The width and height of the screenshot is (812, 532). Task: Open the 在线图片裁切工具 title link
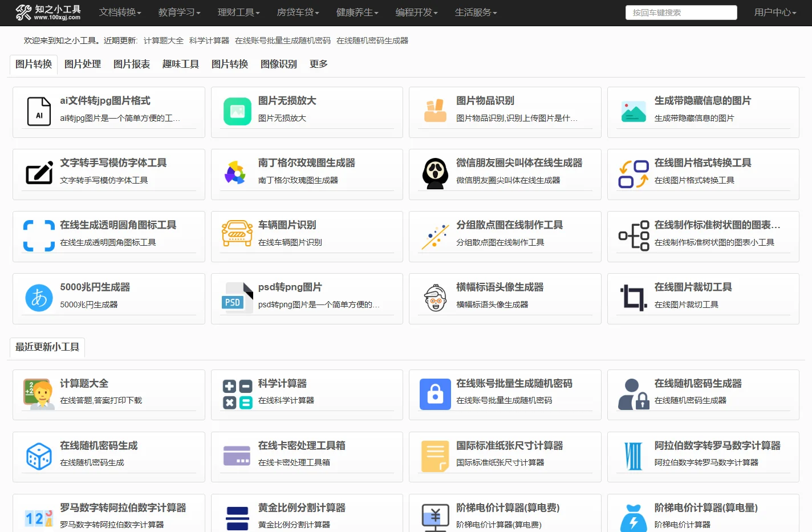coord(693,287)
